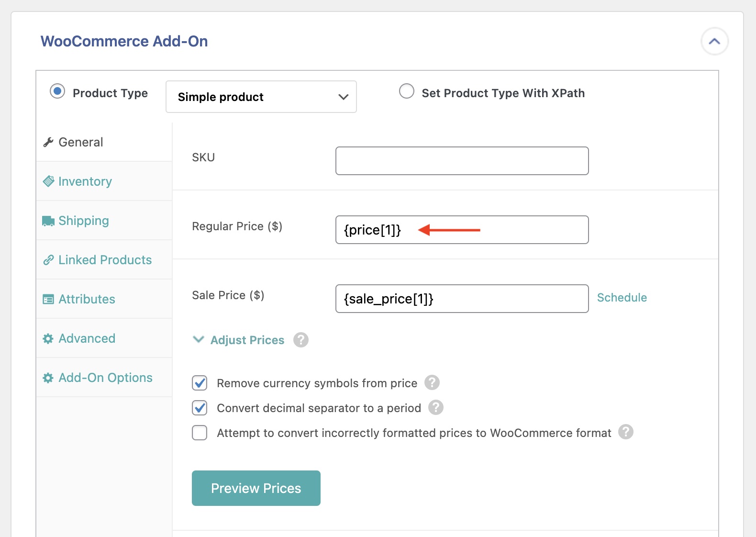This screenshot has height=537, width=756.
Task: Collapse the Adjust Prices section
Action: [x=238, y=340]
